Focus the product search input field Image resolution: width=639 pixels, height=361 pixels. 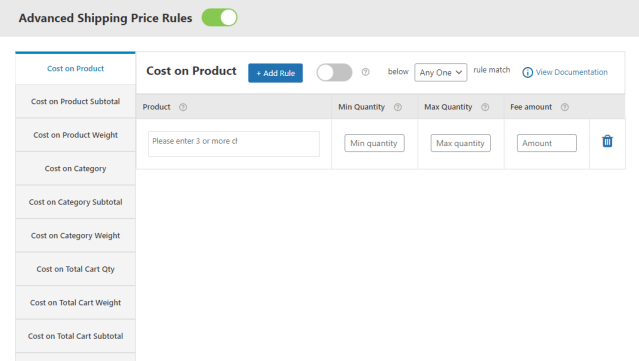click(234, 144)
